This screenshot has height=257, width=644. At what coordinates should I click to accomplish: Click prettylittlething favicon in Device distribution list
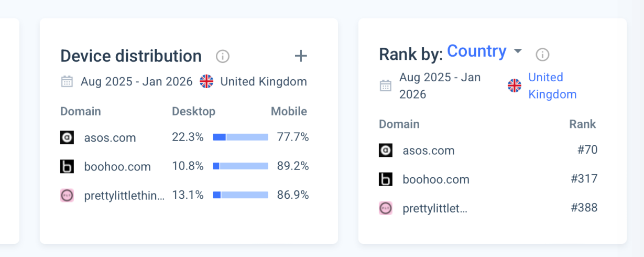67,195
